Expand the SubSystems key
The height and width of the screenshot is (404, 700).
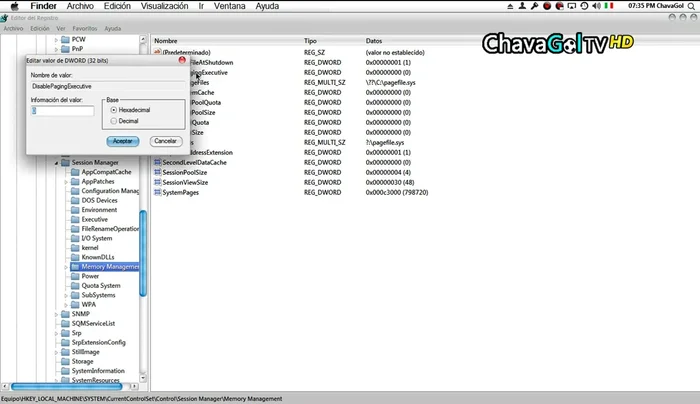(66, 296)
